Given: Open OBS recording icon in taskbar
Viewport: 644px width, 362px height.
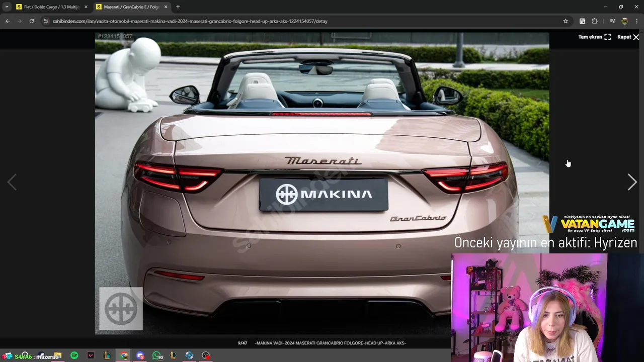Looking at the screenshot, I should pos(206,355).
